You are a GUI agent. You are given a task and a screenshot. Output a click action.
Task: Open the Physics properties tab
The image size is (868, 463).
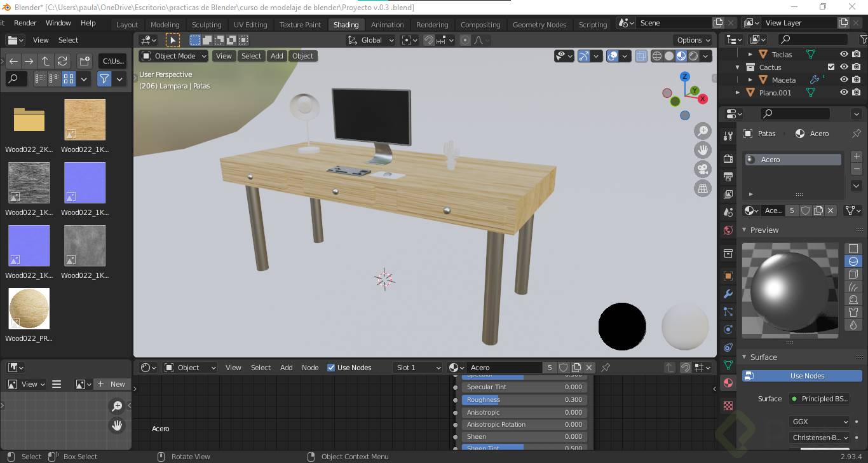[728, 329]
